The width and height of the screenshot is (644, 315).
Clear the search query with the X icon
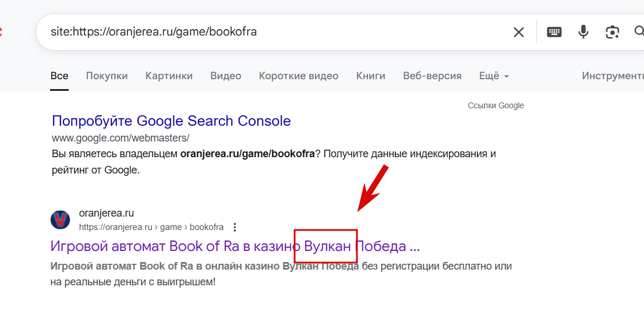(x=519, y=32)
